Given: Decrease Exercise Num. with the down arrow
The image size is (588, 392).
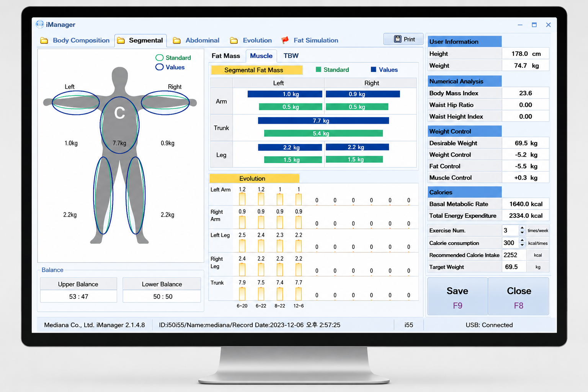Looking at the screenshot, I should (x=522, y=233).
